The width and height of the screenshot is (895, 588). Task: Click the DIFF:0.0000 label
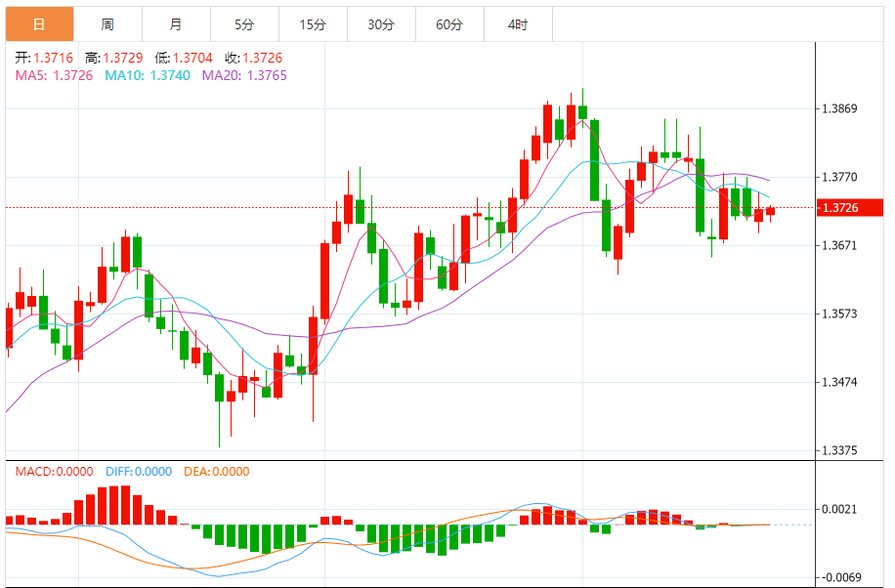[139, 472]
